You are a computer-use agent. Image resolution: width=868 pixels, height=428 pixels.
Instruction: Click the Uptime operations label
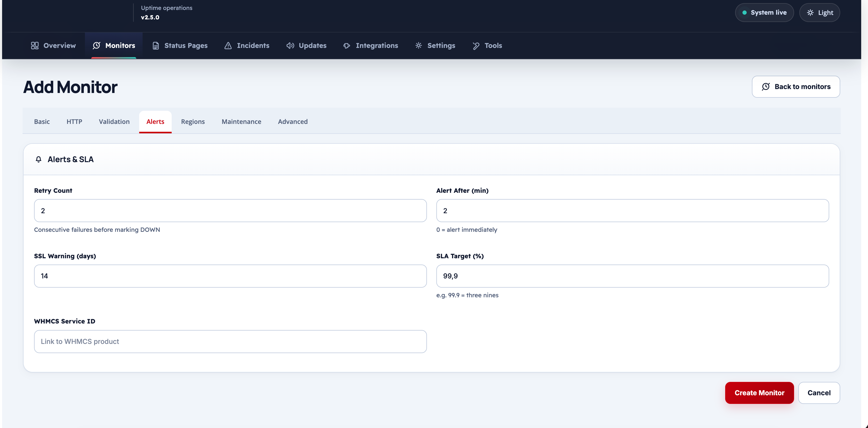(166, 8)
